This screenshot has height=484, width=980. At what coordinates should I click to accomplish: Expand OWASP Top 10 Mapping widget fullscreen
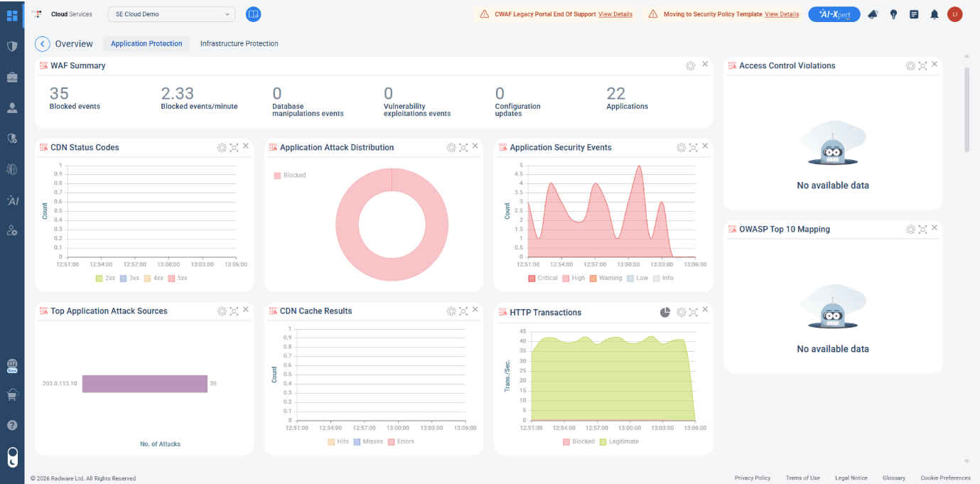coord(922,229)
